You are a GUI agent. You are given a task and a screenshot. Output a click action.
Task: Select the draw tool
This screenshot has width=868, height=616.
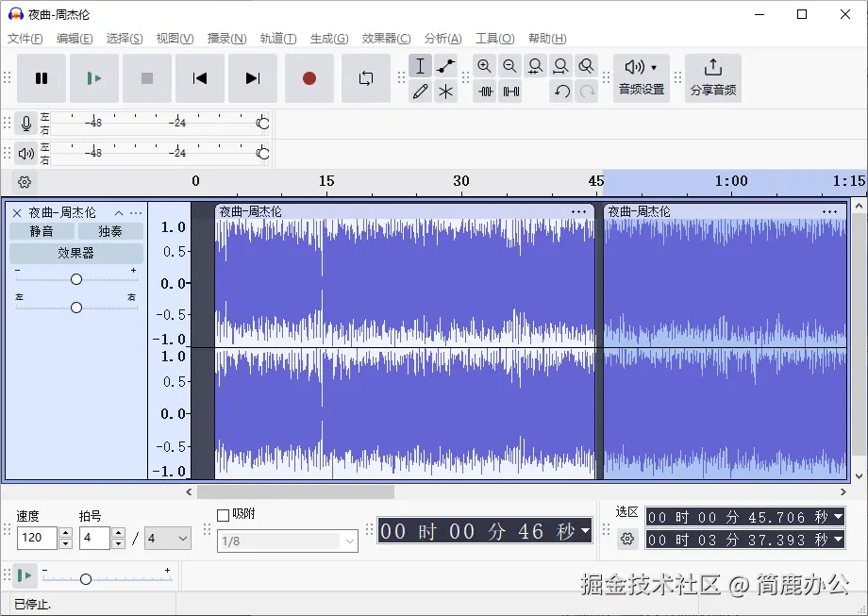(x=420, y=92)
